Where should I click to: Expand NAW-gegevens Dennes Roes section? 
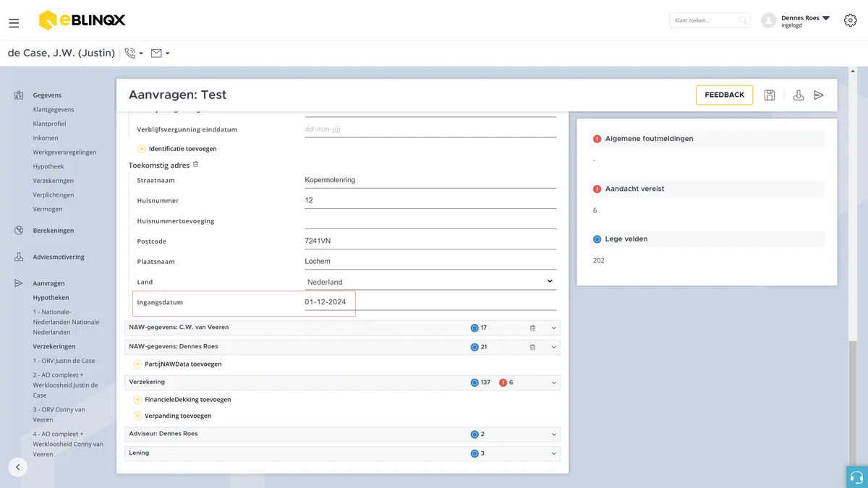click(x=554, y=348)
